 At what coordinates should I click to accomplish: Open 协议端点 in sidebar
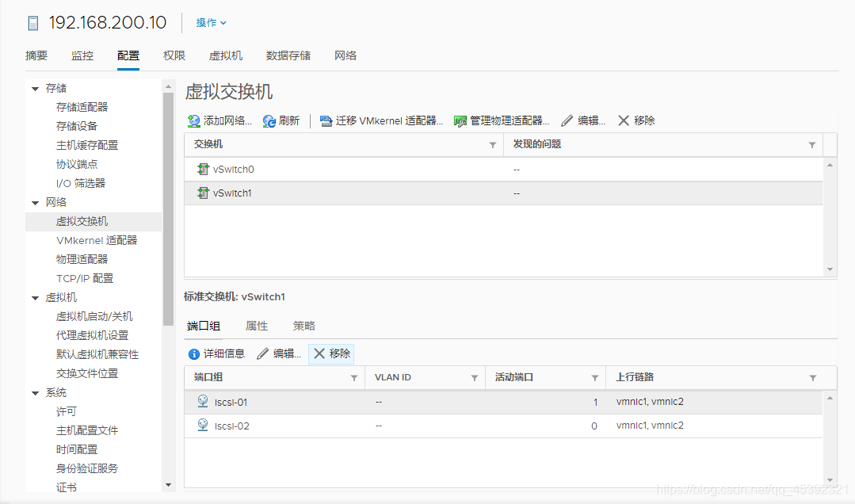[x=77, y=164]
